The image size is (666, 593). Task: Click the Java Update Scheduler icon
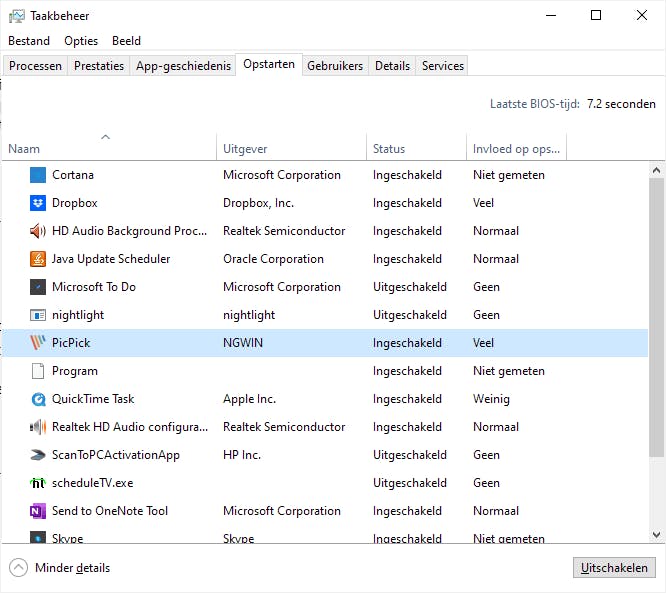[x=38, y=259]
